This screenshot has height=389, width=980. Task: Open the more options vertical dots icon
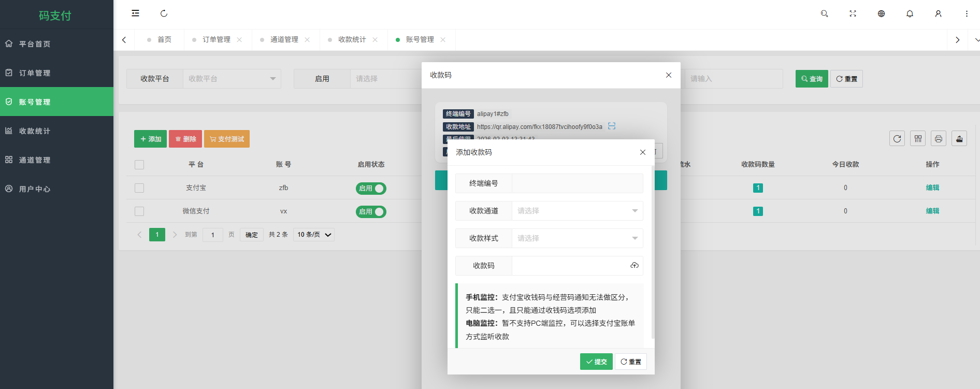(x=967, y=13)
